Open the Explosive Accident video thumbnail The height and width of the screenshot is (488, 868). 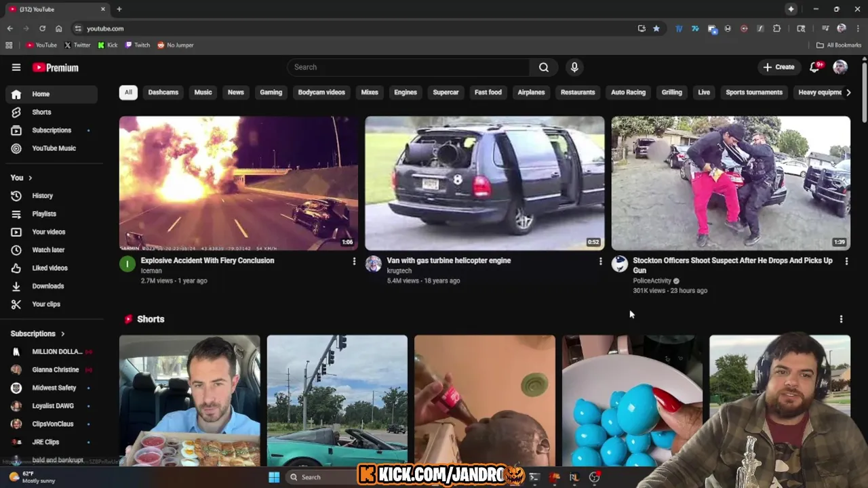[x=239, y=183]
